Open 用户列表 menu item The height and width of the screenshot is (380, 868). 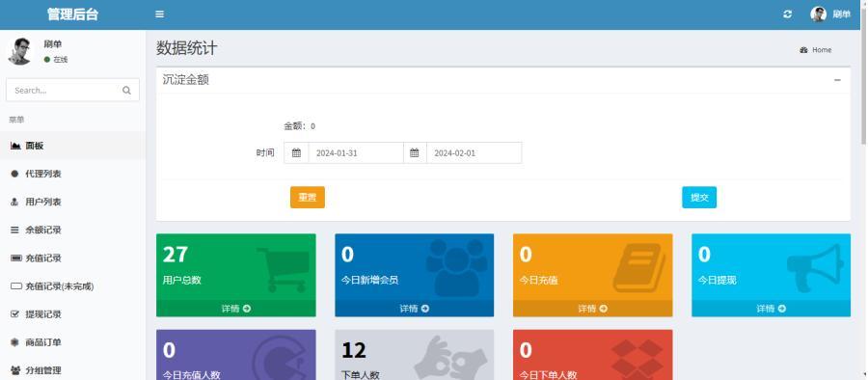(72, 203)
